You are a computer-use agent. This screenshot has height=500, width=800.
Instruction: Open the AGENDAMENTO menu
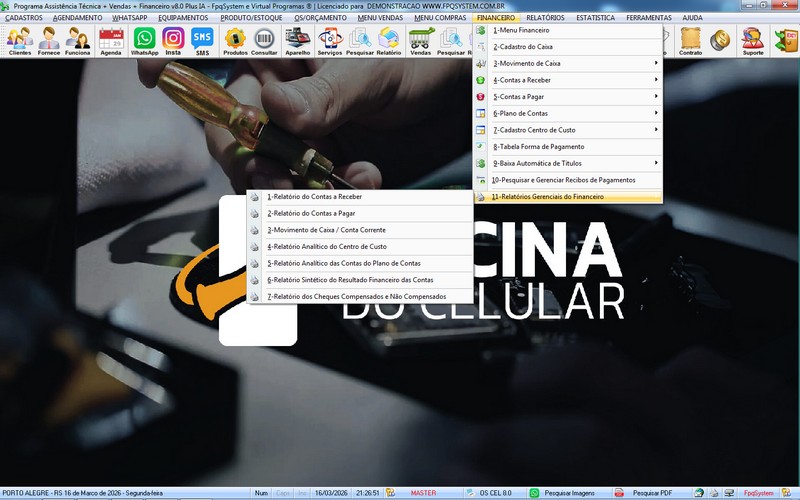click(78, 18)
